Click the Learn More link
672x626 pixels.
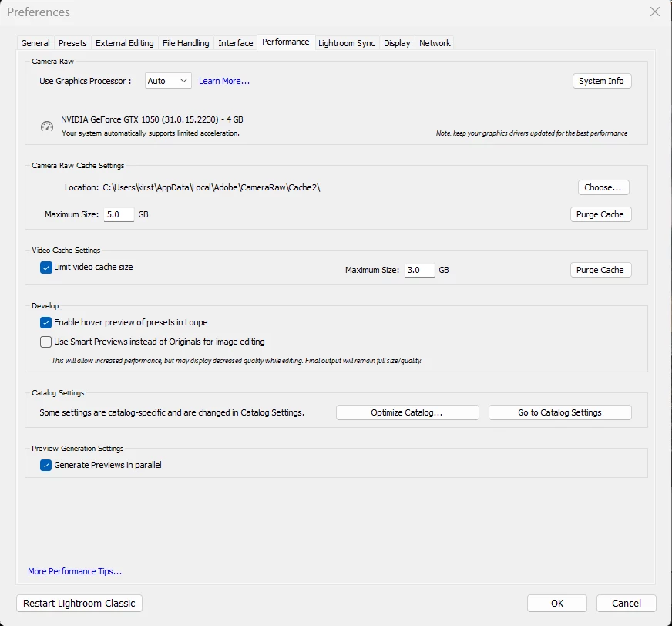click(x=223, y=81)
